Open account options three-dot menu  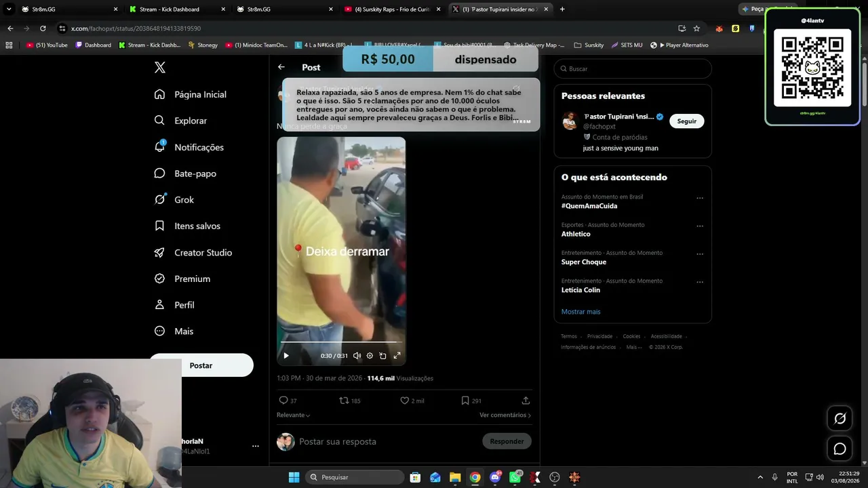pyautogui.click(x=256, y=446)
